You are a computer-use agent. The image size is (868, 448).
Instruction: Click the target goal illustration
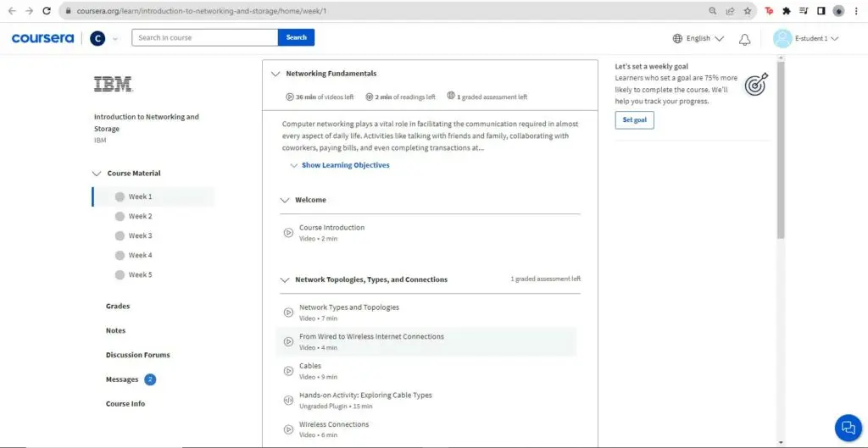pos(756,84)
